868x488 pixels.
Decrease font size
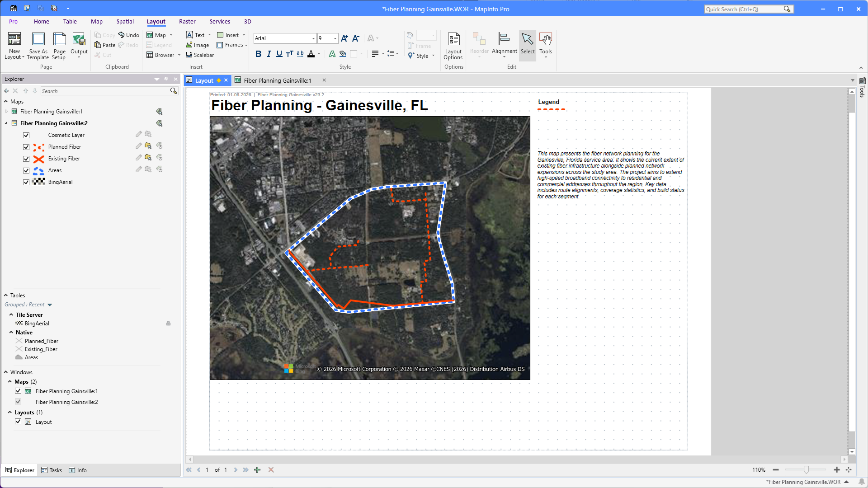click(x=356, y=38)
